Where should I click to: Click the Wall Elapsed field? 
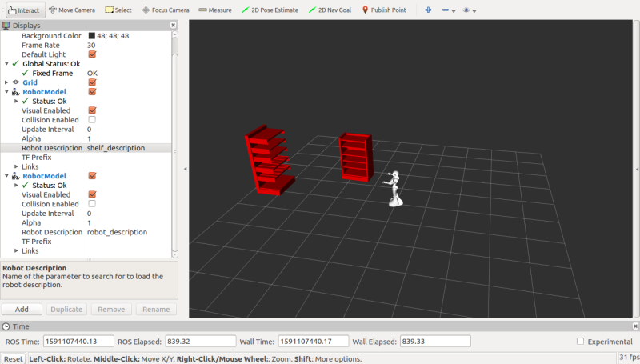click(435, 341)
